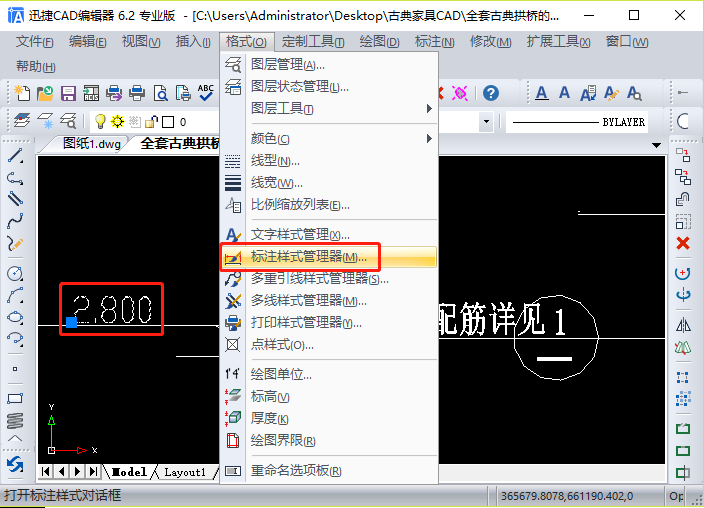
Task: Click the coordinates readout in status bar
Action: click(568, 496)
